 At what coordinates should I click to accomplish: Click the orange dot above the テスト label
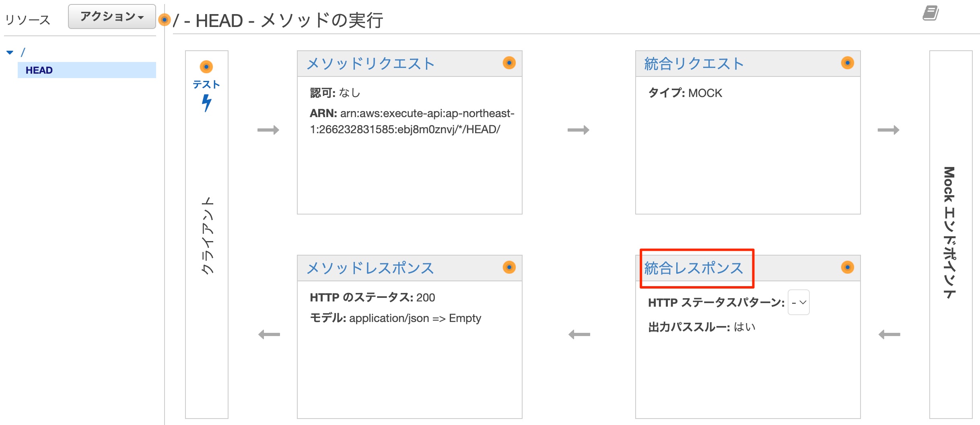207,67
